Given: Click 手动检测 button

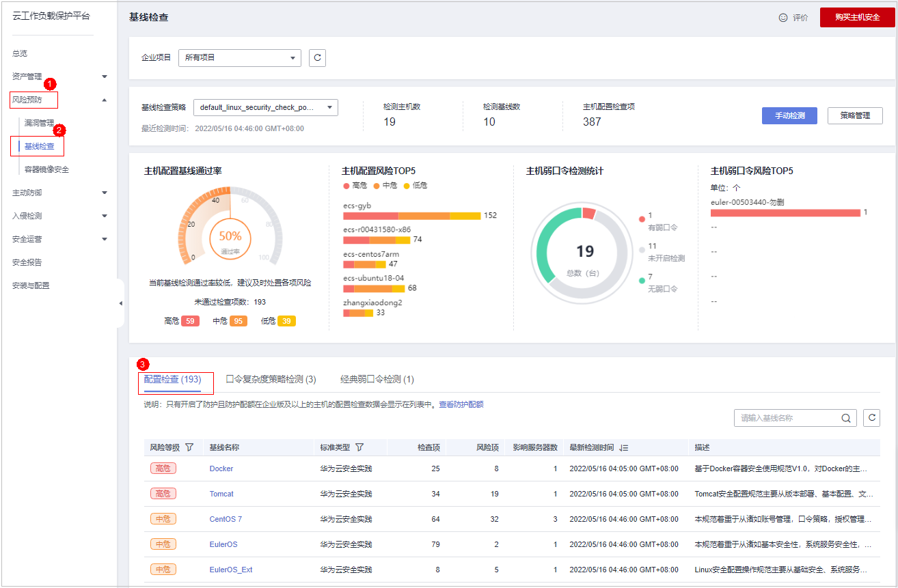Looking at the screenshot, I should 789,115.
